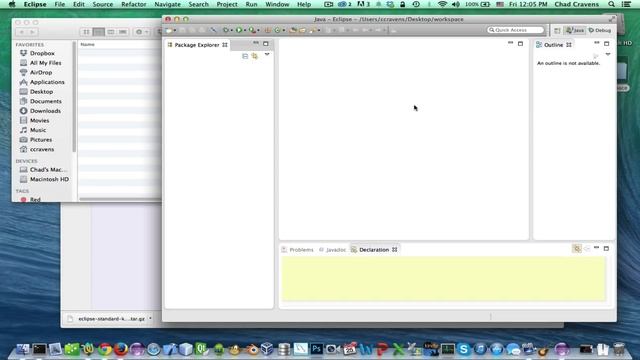Viewport: 640px width, 360px height.
Task: Open Terminal from the Dock
Action: click(39, 349)
